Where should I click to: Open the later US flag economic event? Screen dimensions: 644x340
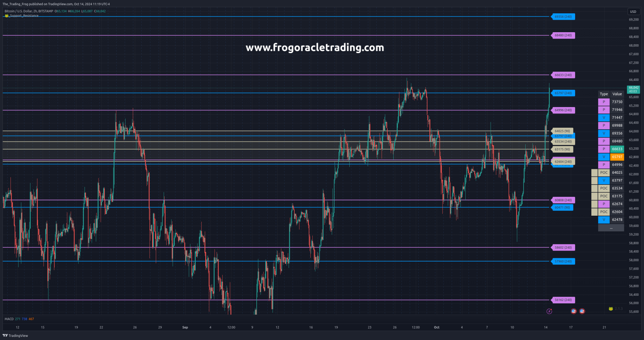click(x=582, y=311)
